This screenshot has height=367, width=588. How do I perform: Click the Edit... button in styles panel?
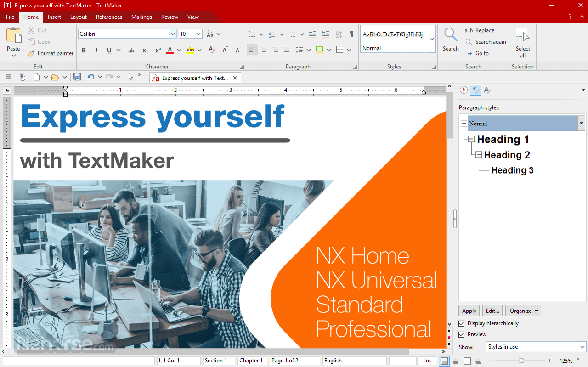click(x=492, y=311)
